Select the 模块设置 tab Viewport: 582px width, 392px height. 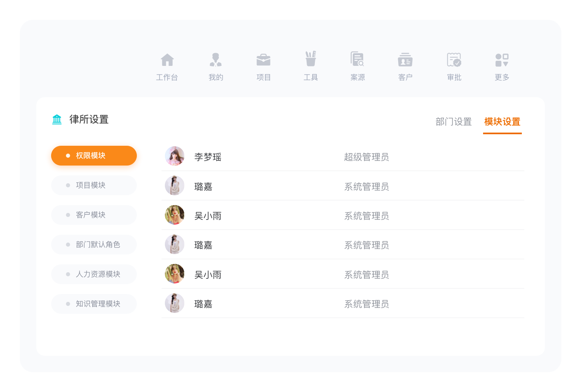tap(502, 122)
